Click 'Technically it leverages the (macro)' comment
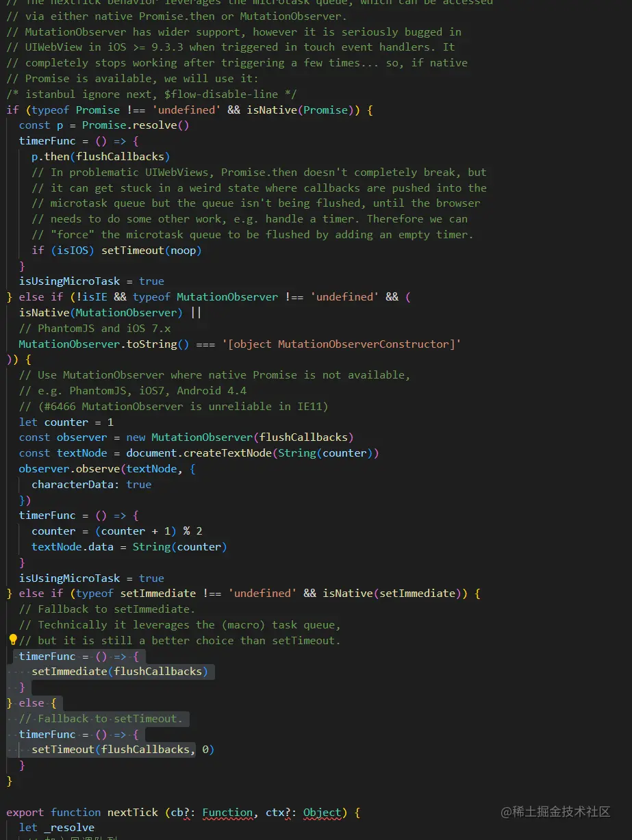The image size is (632, 840). click(x=180, y=625)
